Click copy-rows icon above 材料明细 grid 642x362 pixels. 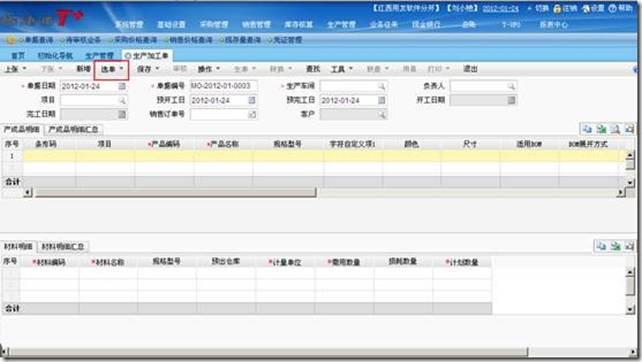(601, 246)
